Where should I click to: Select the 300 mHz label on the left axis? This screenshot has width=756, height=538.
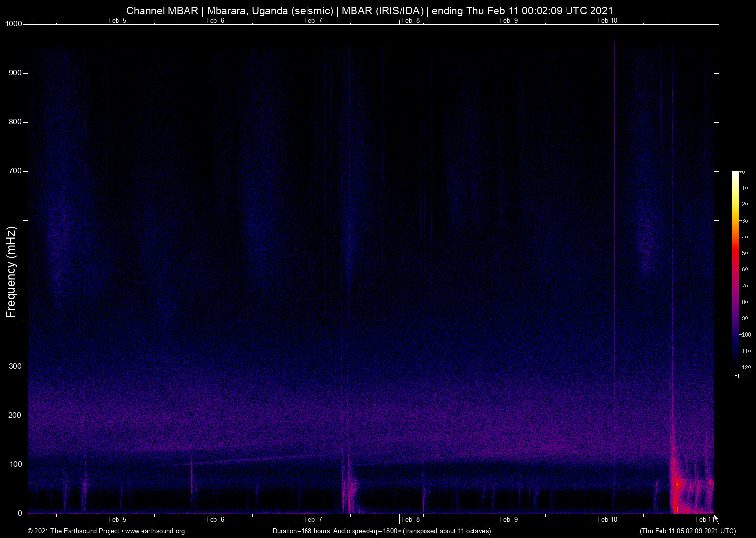tap(15, 367)
